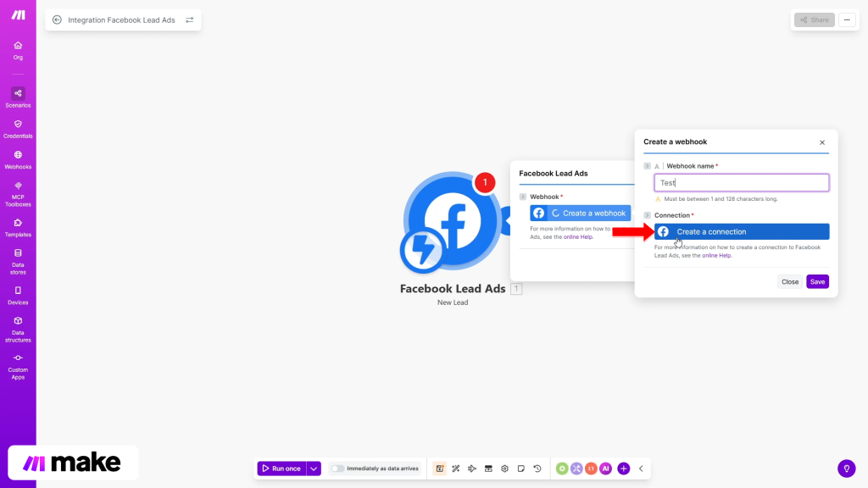Click the lightning instant trigger badge
Screen dimensions: 868x488
(x=422, y=250)
